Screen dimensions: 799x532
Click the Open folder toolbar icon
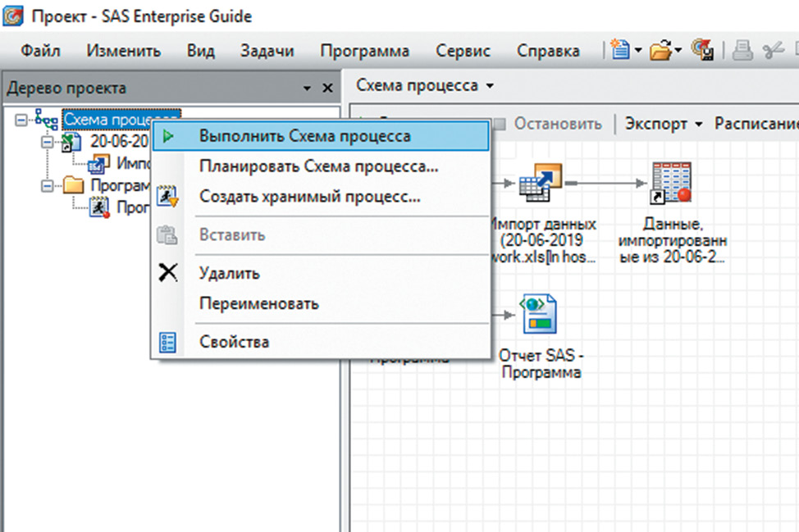point(660,50)
